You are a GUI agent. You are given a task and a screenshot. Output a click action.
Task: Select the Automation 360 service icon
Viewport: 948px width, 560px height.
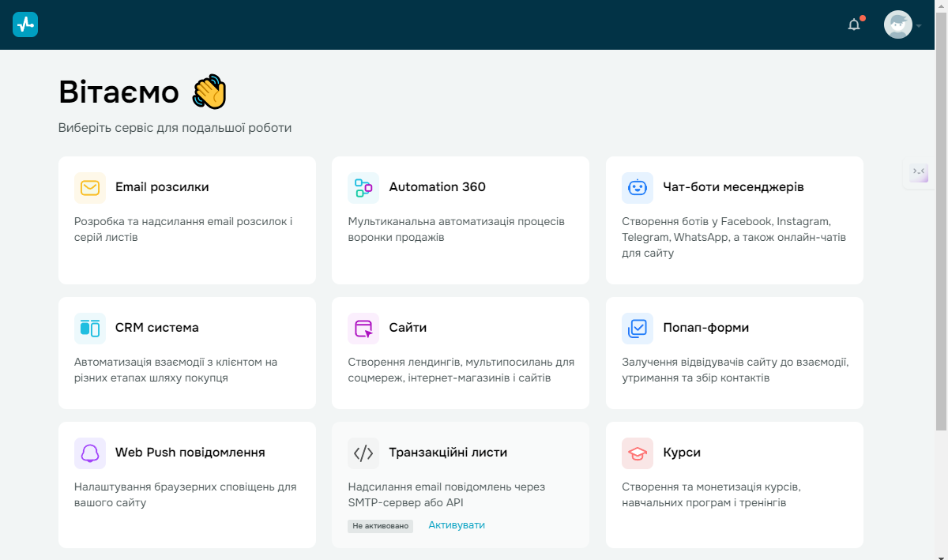pos(363,187)
